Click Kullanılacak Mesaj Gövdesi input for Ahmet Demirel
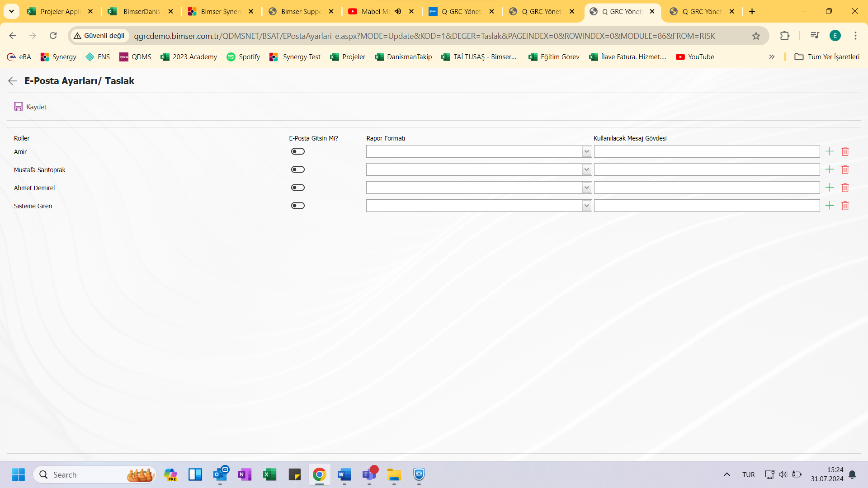Viewport: 868px width, 488px height. coord(707,188)
